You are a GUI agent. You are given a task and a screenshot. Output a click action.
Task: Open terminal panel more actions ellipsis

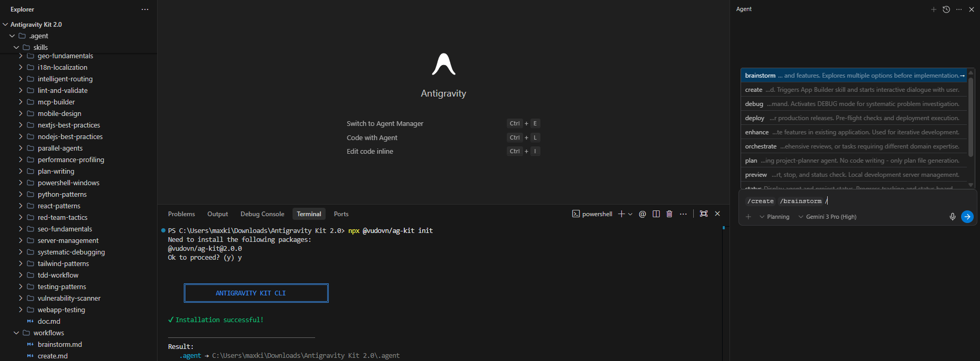click(683, 214)
